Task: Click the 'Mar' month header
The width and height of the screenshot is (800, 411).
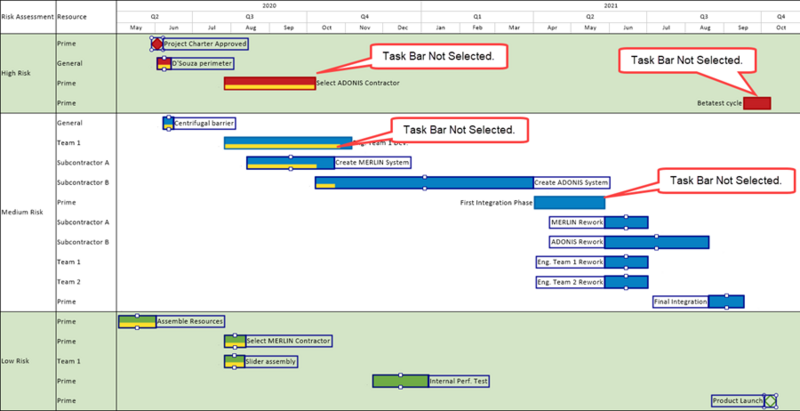Action: pos(514,28)
